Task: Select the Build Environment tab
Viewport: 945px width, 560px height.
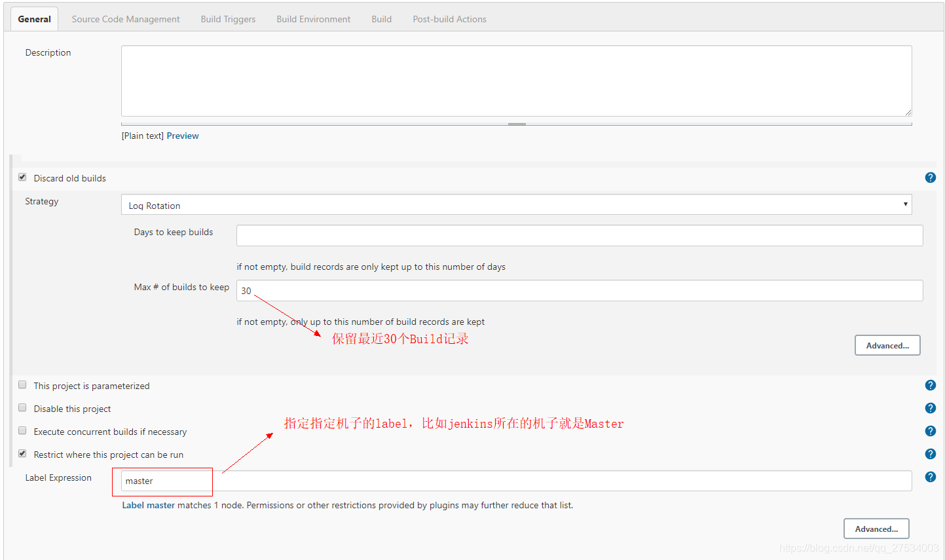Action: pos(313,19)
